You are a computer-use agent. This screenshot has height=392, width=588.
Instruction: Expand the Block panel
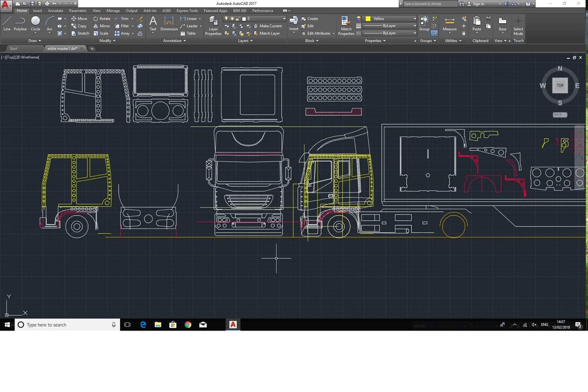point(312,40)
